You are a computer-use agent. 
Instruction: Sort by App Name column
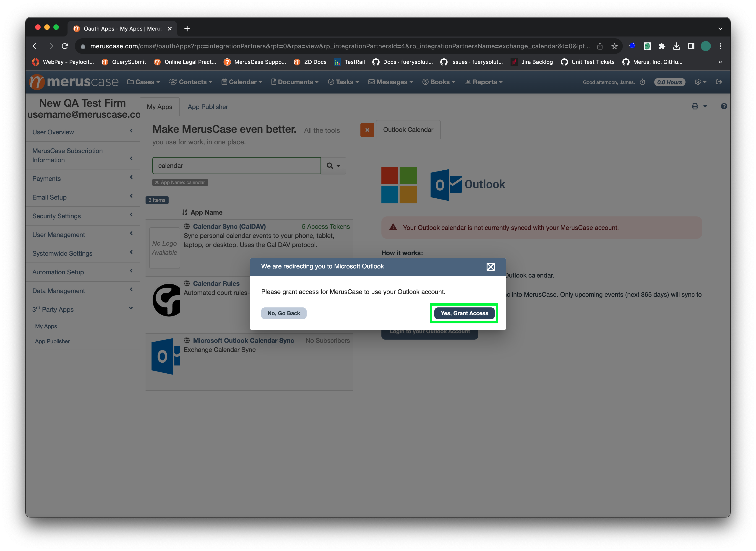point(202,213)
